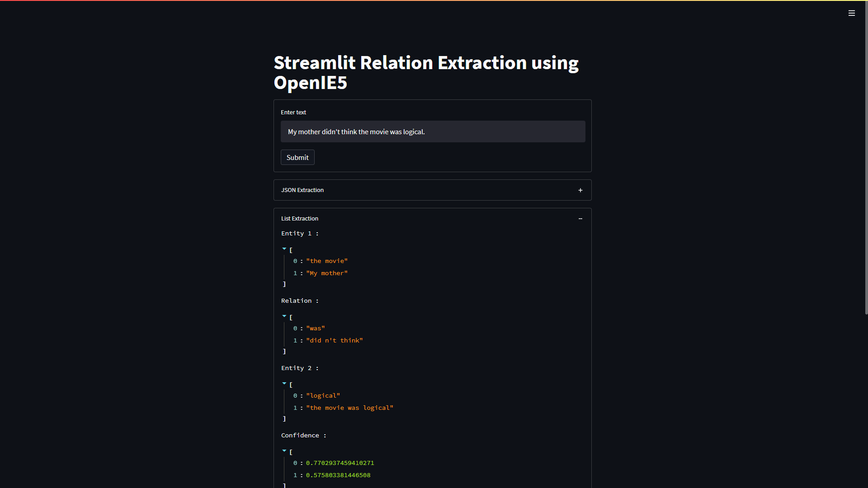The image size is (868, 488).
Task: Click the "logical" entity value
Action: coord(323,396)
